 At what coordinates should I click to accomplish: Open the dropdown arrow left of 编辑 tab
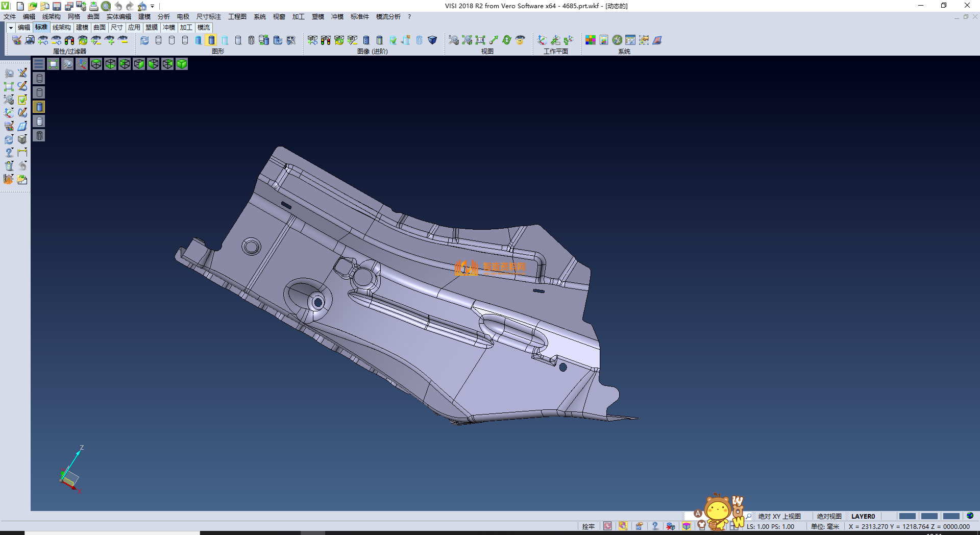(11, 28)
